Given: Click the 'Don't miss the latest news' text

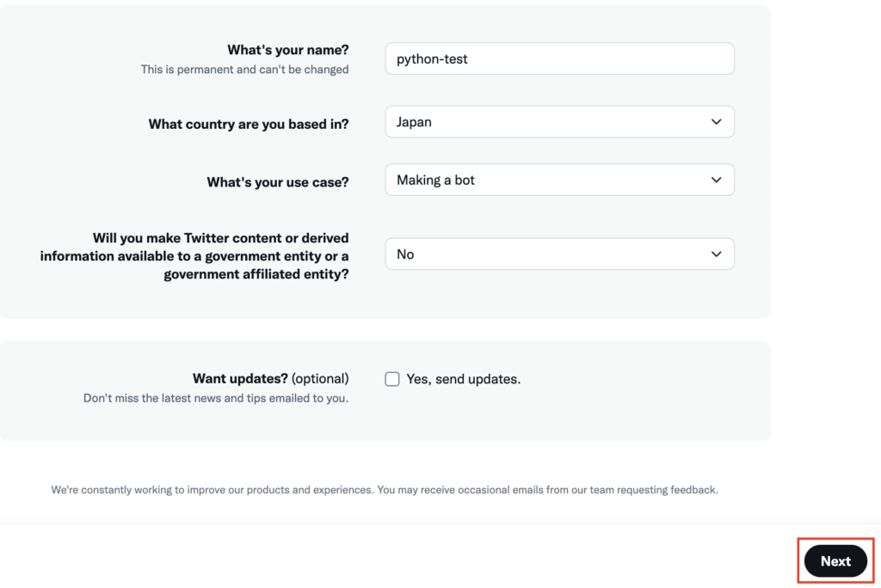Looking at the screenshot, I should 216,398.
